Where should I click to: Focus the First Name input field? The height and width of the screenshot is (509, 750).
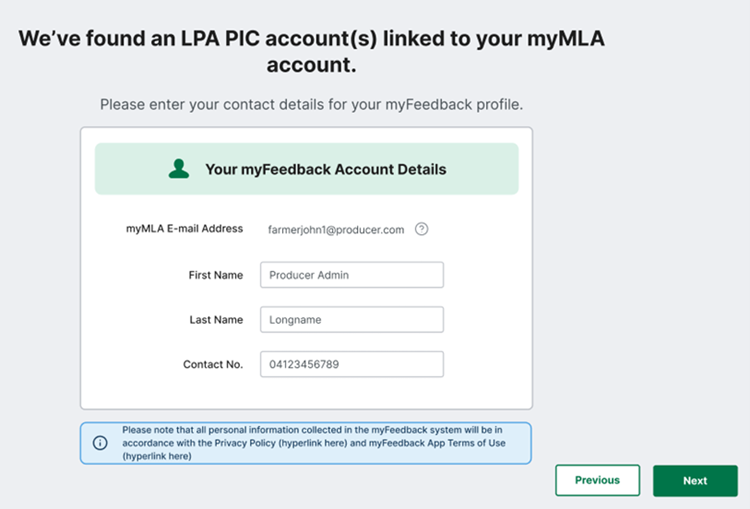coord(351,275)
